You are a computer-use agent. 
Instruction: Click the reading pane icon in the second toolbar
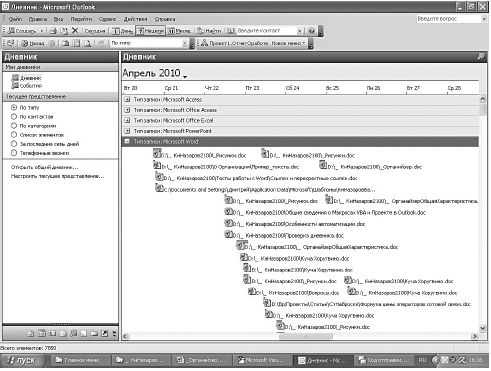[x=77, y=43]
